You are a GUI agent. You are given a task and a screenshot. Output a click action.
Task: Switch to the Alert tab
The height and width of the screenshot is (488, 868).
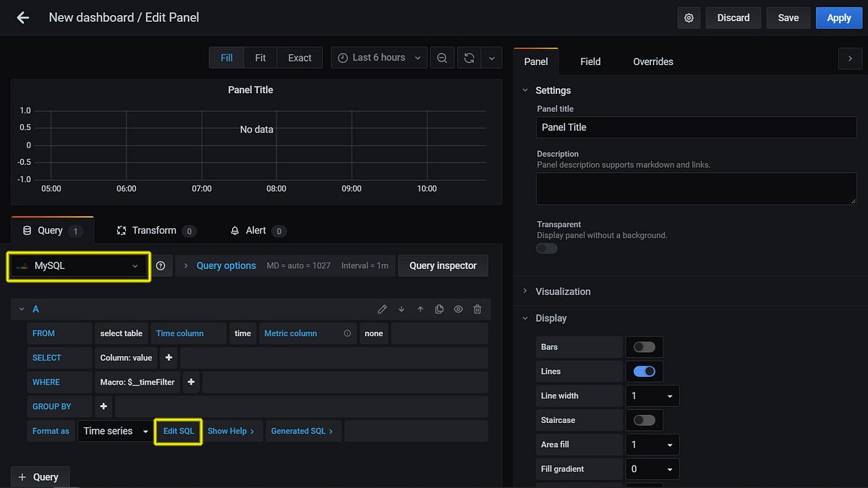click(258, 231)
